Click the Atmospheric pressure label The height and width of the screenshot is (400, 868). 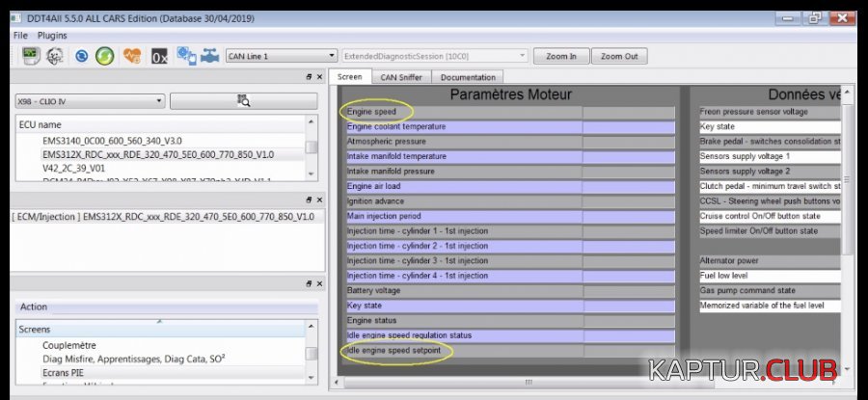click(x=387, y=142)
